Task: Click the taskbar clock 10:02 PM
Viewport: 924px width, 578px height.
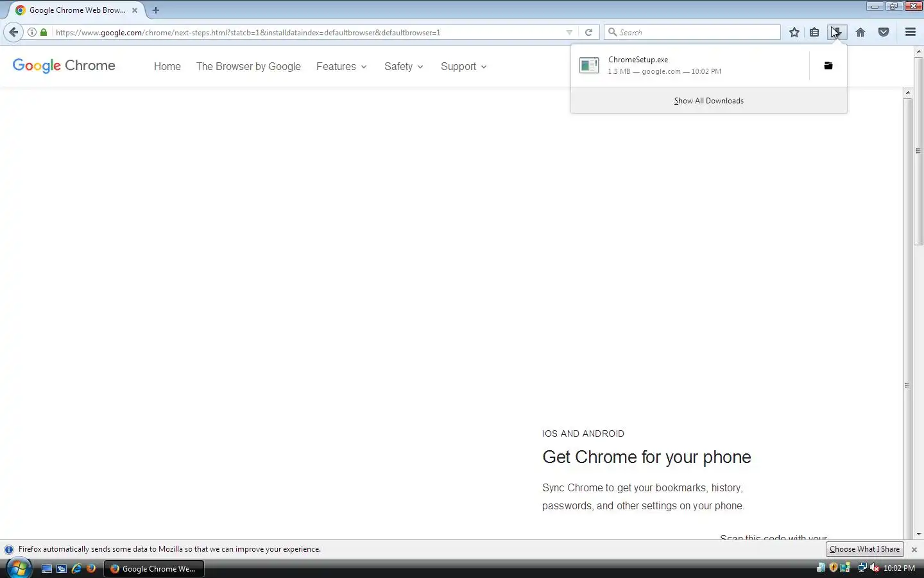Action: tap(899, 568)
